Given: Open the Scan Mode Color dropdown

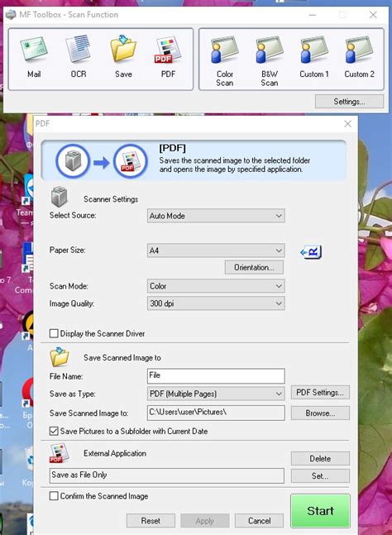Looking at the screenshot, I should pos(216,286).
